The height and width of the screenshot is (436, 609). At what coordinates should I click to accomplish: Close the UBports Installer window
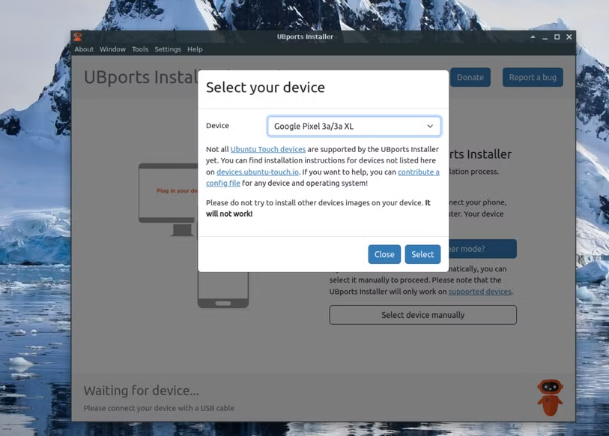coord(570,37)
